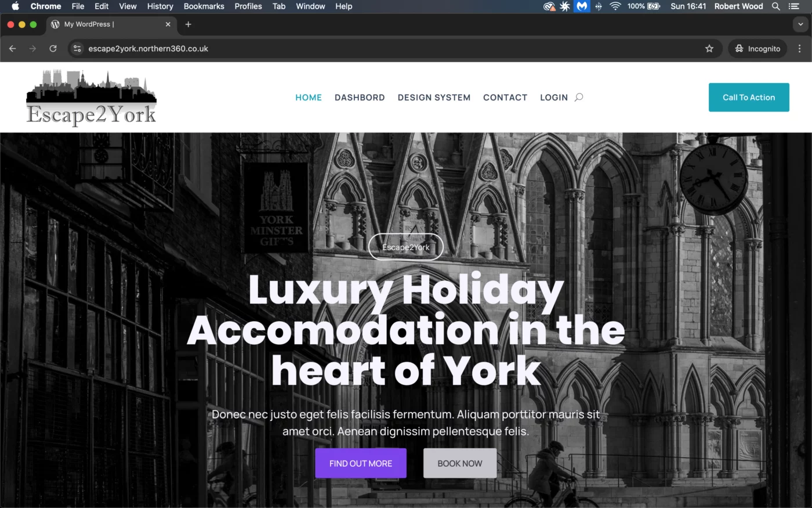Open the Wi-Fi status menu
The width and height of the screenshot is (812, 508).
pyautogui.click(x=615, y=6)
